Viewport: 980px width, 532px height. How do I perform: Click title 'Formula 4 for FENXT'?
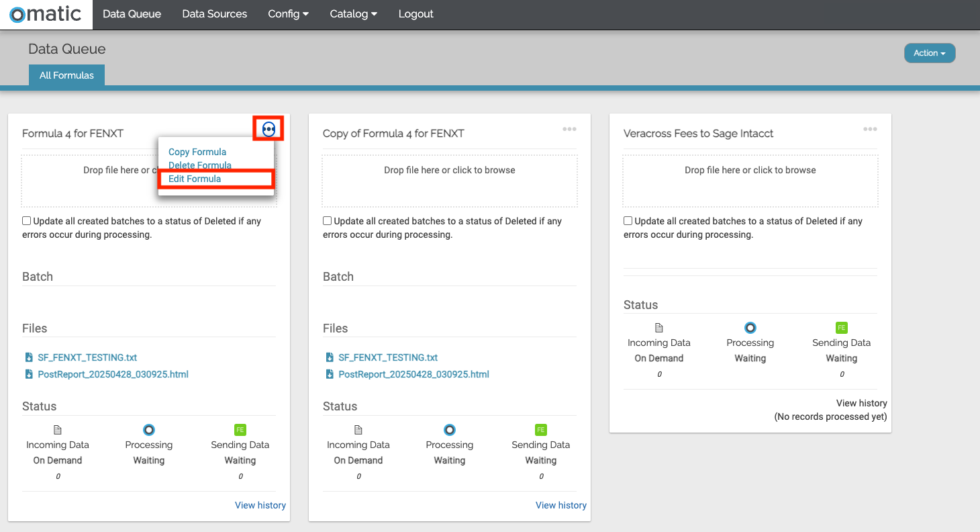tap(73, 133)
